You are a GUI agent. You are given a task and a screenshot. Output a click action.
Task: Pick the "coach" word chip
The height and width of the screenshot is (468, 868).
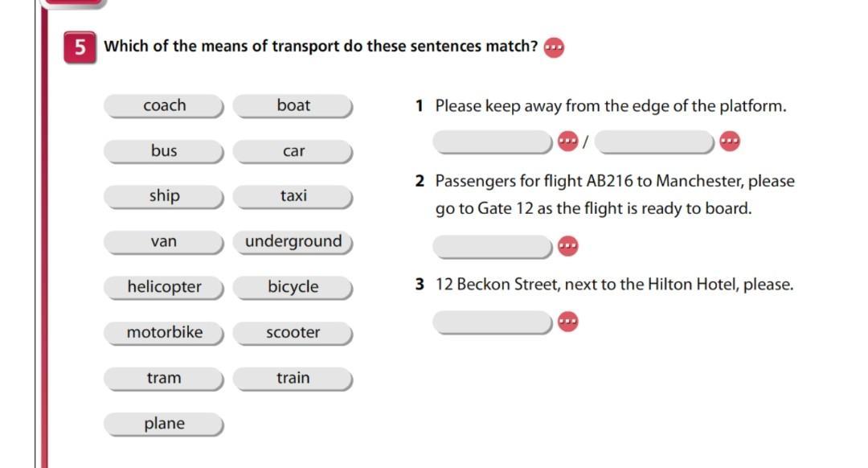pyautogui.click(x=164, y=105)
